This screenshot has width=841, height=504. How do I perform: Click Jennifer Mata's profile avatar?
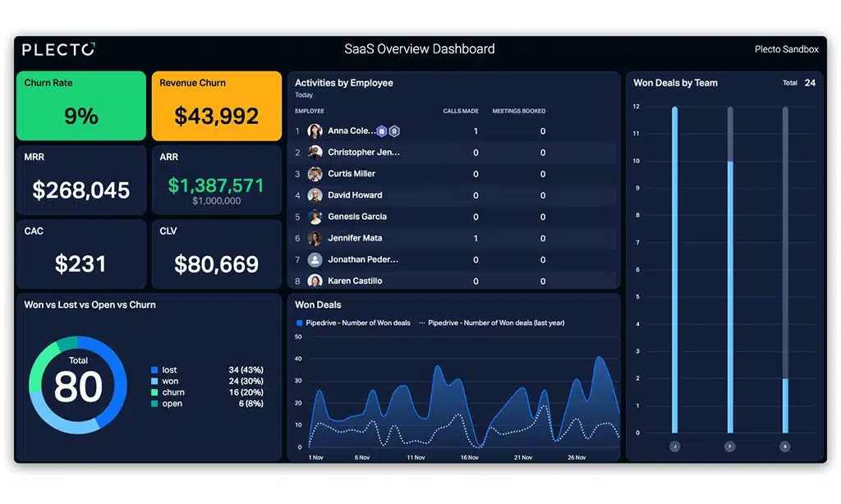(x=315, y=238)
